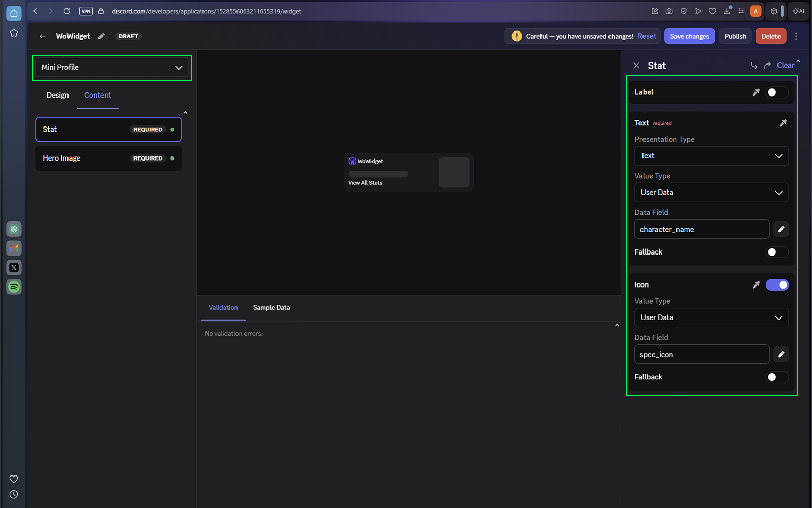812x508 pixels.
Task: Reload the page
Action: [x=66, y=11]
